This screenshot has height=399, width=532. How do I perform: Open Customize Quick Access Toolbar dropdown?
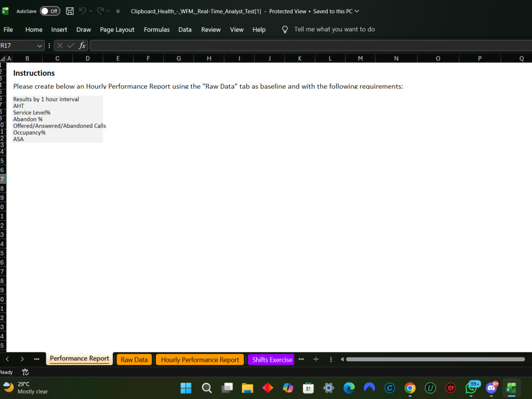click(118, 11)
